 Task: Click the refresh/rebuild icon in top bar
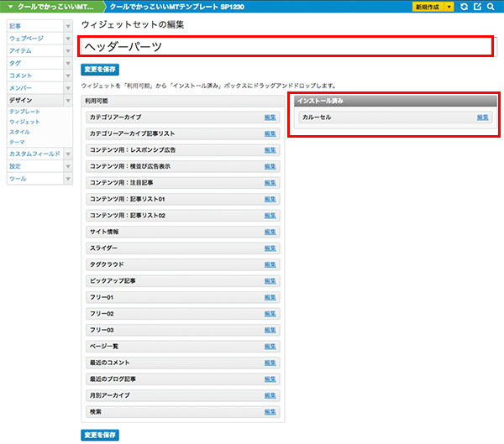pyautogui.click(x=464, y=7)
